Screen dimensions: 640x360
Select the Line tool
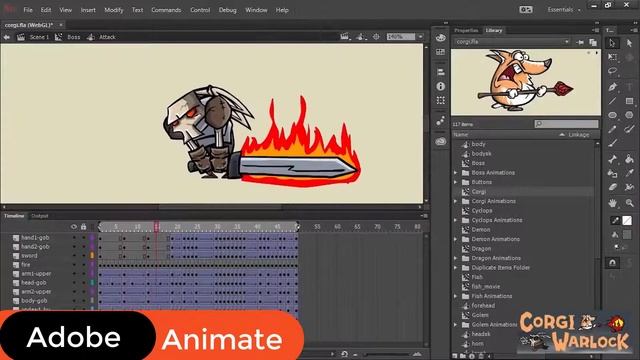pyautogui.click(x=612, y=101)
